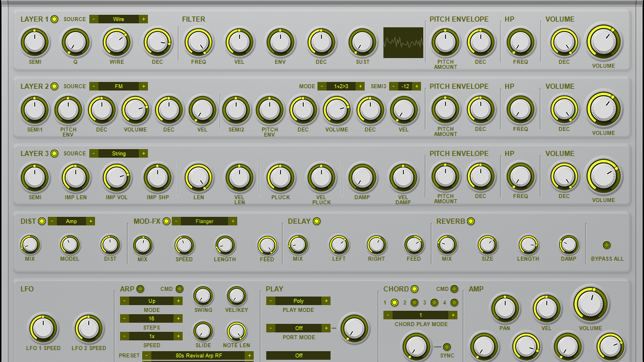Open the 80s Revival Arp RF preset selector
This screenshot has height=362, width=644.
(195, 356)
